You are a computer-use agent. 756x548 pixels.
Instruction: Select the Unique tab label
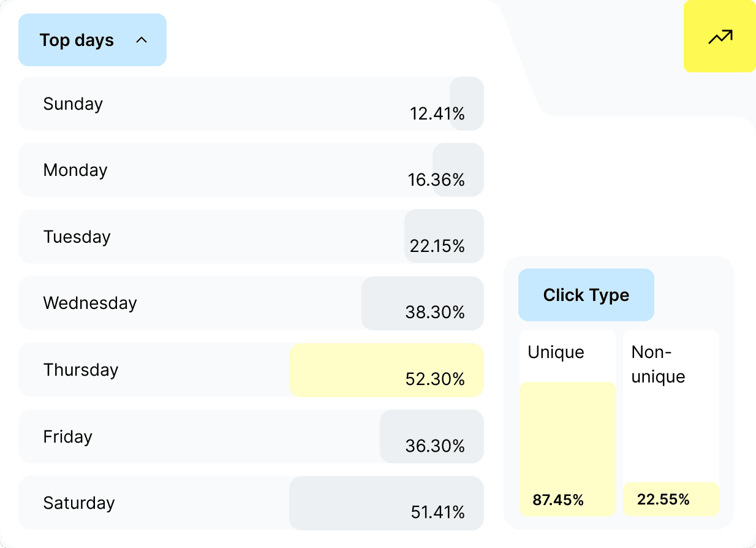coord(555,352)
